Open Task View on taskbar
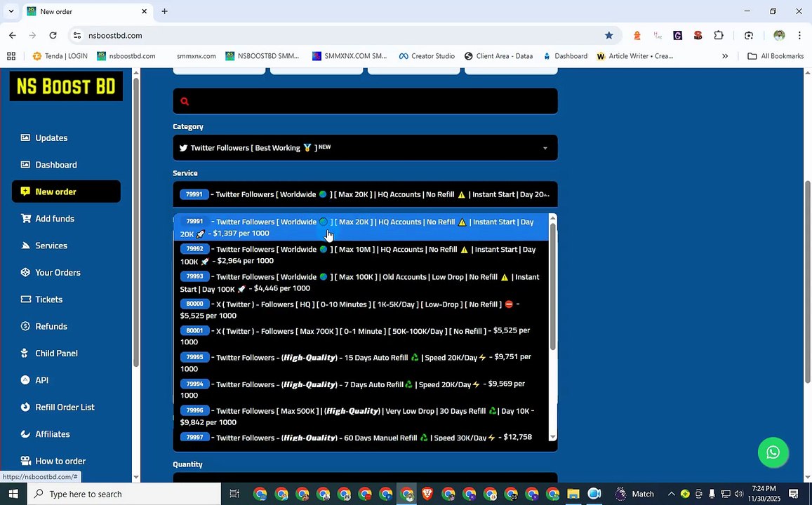The height and width of the screenshot is (505, 812). (234, 494)
